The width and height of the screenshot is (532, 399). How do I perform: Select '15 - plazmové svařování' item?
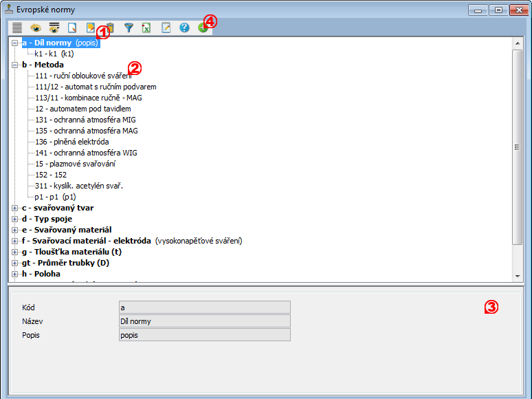pos(76,164)
